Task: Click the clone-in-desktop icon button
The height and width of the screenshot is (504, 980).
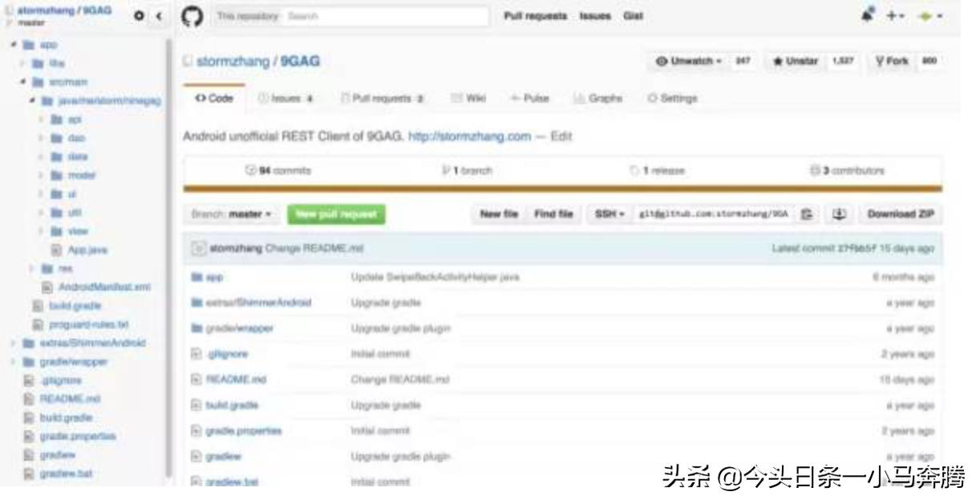Action: pos(840,214)
